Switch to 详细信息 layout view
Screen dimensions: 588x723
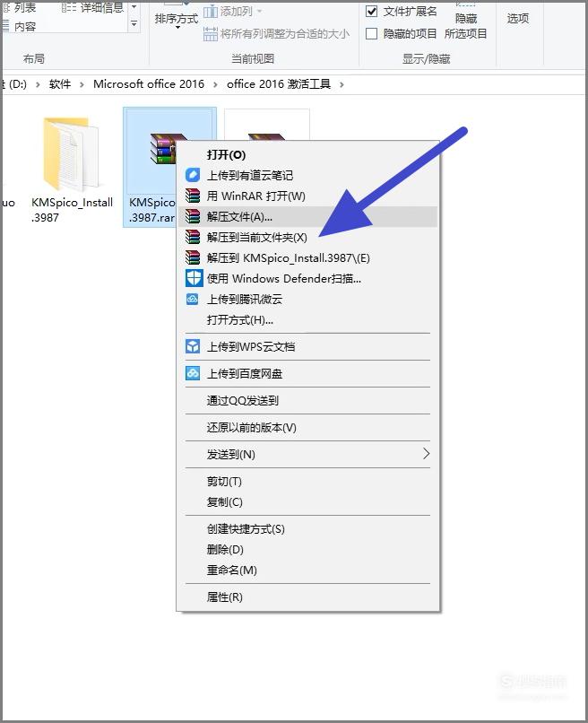click(x=93, y=8)
